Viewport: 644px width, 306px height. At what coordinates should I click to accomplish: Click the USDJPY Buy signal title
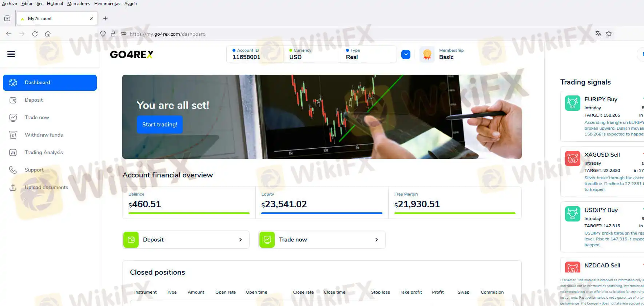601,210
